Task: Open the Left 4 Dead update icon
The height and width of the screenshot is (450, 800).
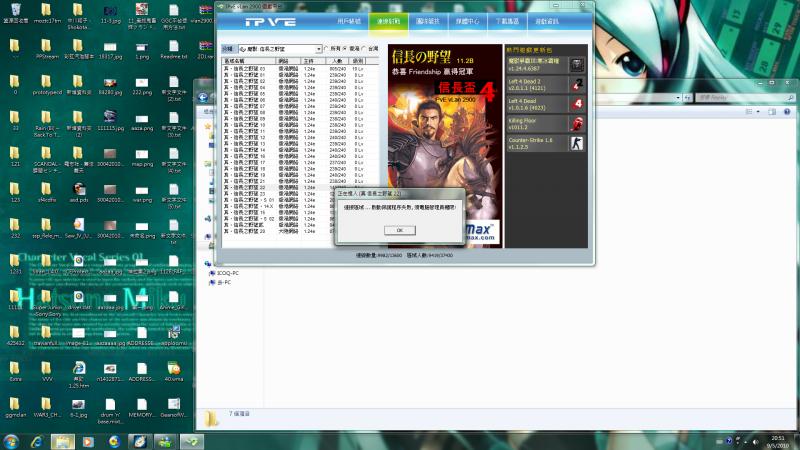Action: [576, 104]
